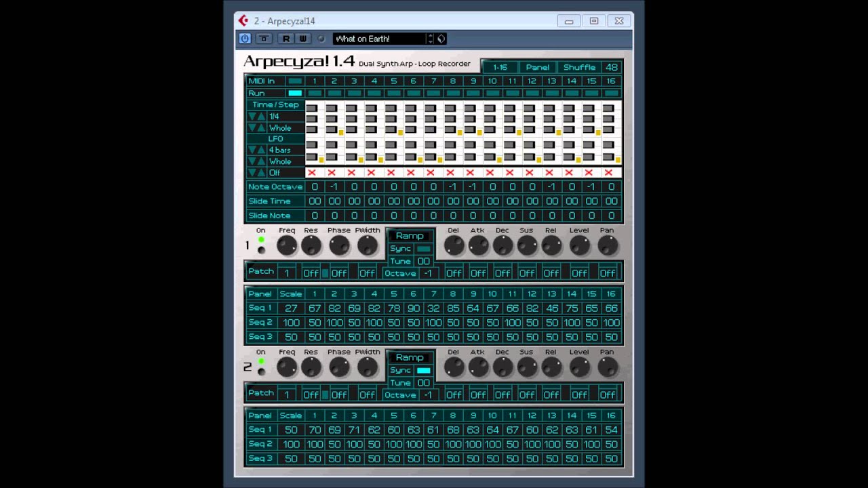Click the up triangle beside Time/Step Whole
868x488 pixels.
261,128
